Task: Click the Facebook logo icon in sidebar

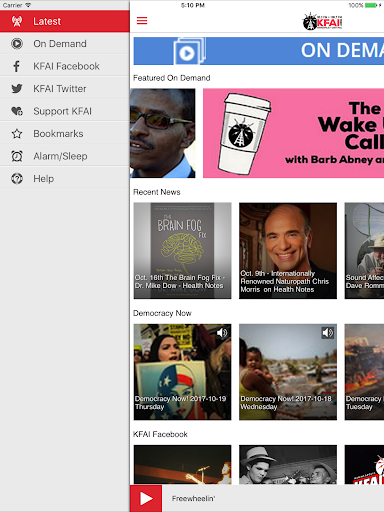Action: point(16,66)
